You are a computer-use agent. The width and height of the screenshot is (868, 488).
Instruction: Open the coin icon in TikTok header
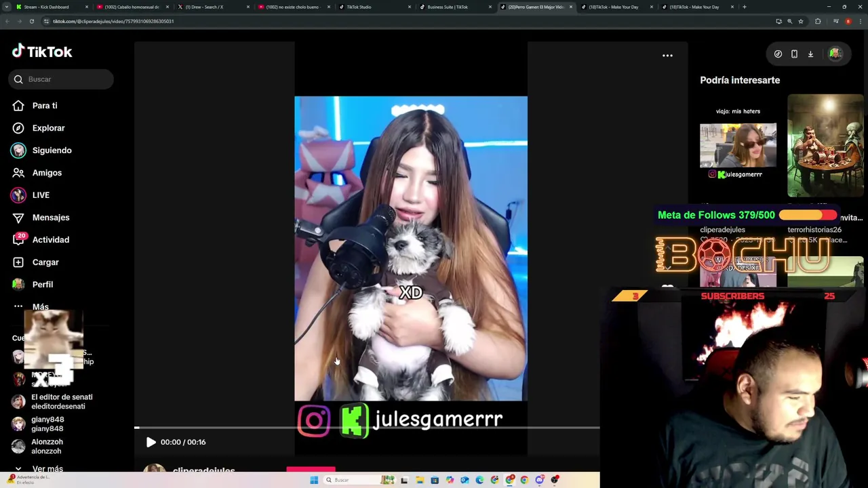(778, 54)
